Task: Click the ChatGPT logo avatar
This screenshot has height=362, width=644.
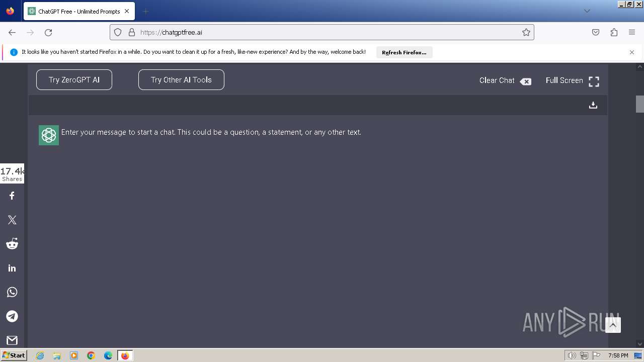Action: pyautogui.click(x=49, y=135)
